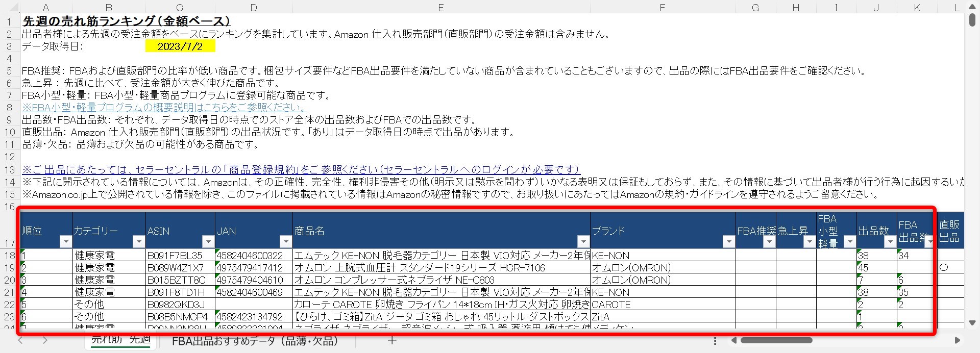Select the ○ mark in the 直販出品 column
Screen dimensions: 980x353
pyautogui.click(x=944, y=267)
